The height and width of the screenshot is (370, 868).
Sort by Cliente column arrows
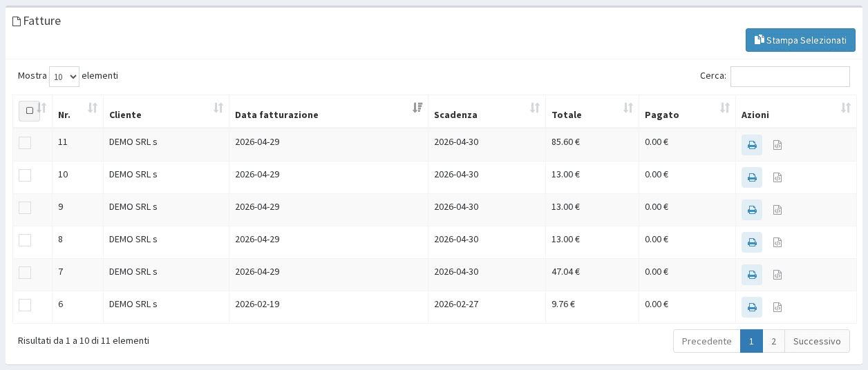(x=218, y=108)
